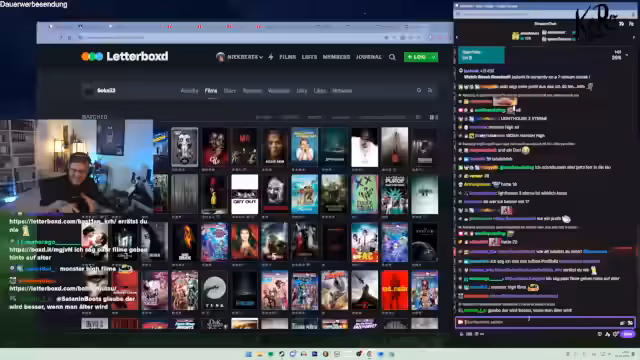The height and width of the screenshot is (360, 640).
Task: Click the green + LOG button
Action: [x=417, y=57]
